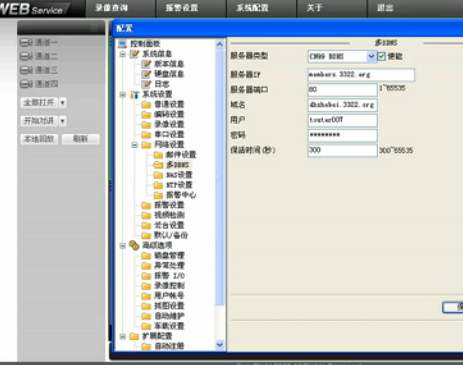Open the 默认/备份 folder icon

(x=146, y=235)
